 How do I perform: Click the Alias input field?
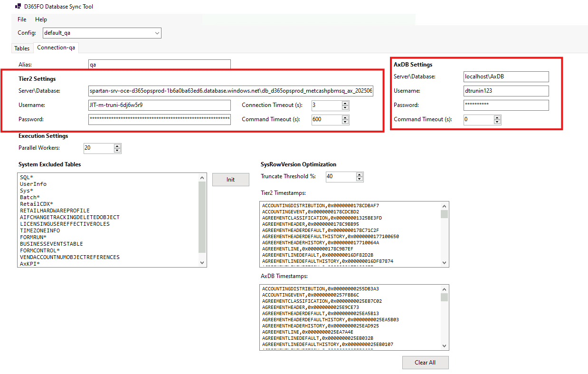coord(159,65)
